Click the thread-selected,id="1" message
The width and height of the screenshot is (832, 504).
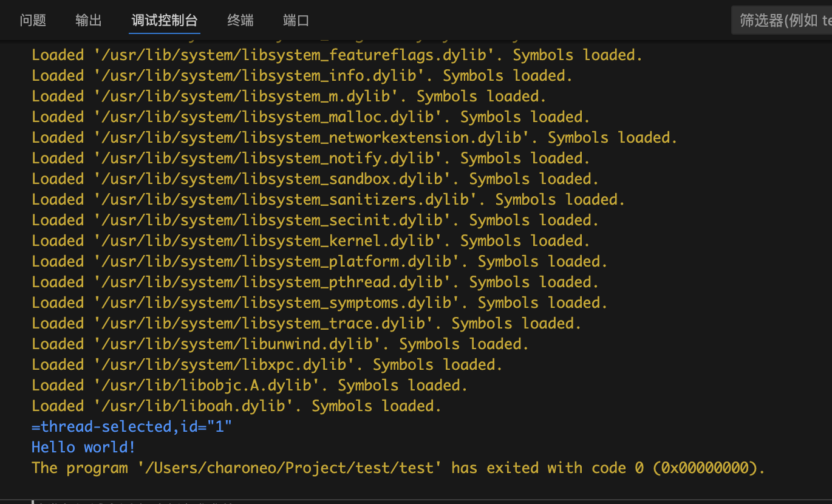pos(132,426)
